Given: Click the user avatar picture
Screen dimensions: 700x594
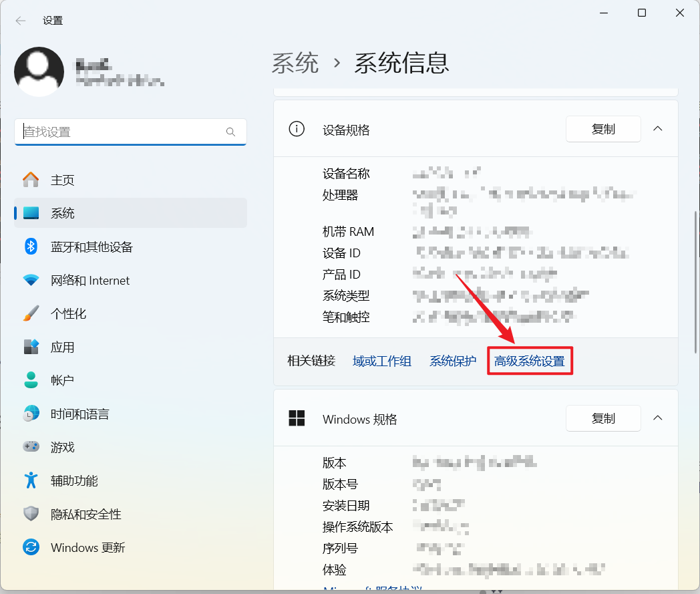Looking at the screenshot, I should pos(39,71).
